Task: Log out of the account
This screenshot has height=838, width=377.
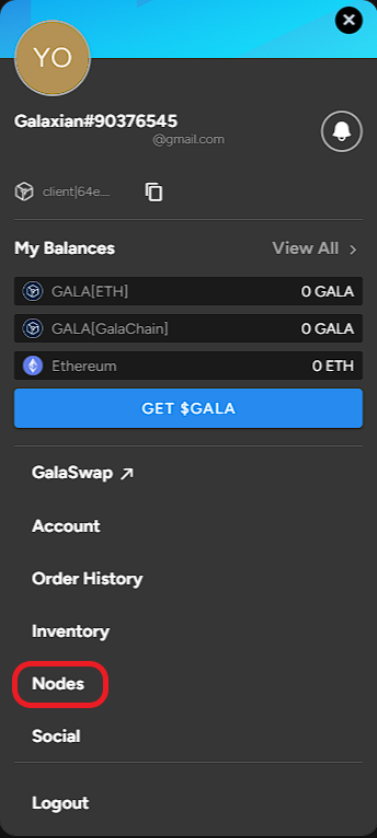Action: (x=60, y=803)
